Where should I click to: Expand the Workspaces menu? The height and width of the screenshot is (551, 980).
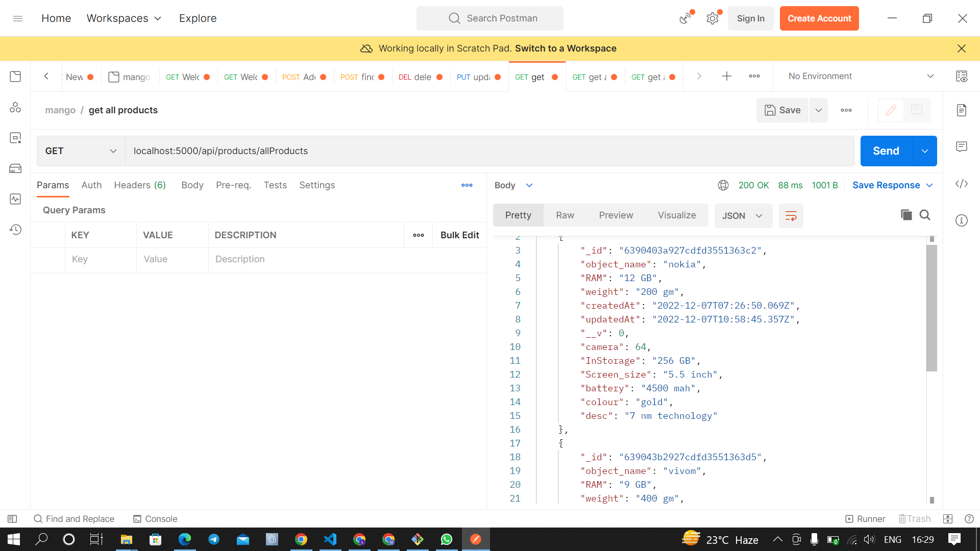tap(124, 18)
